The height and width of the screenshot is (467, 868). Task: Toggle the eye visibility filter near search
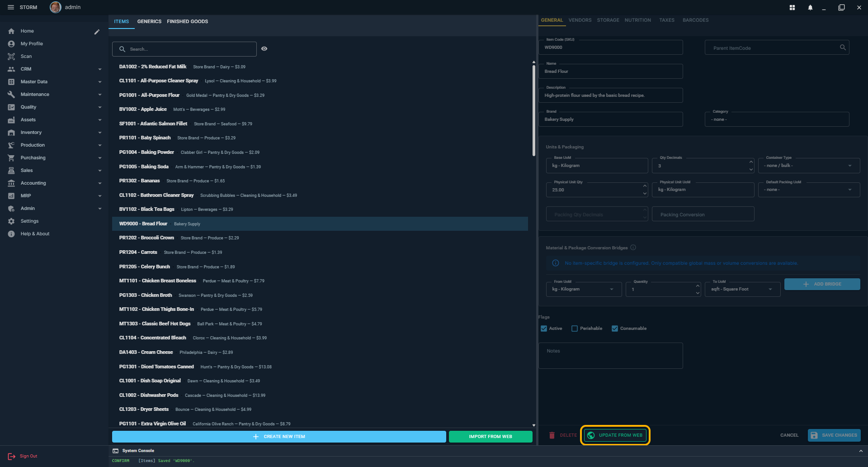264,49
